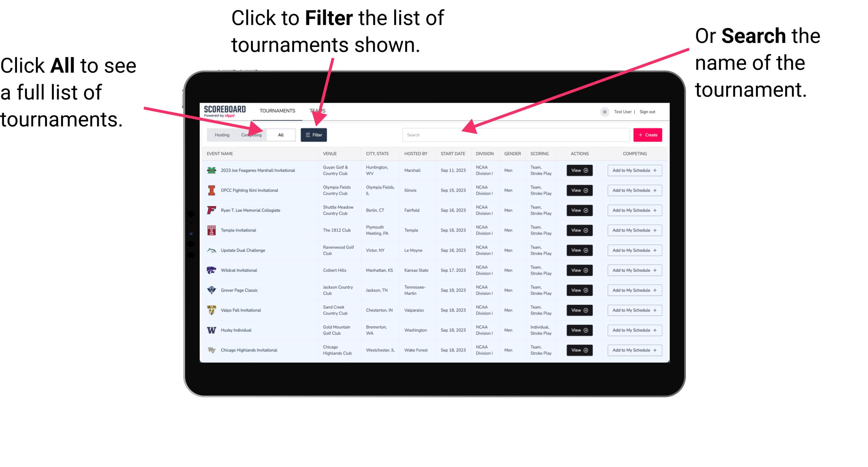Open the Filter dropdown options
The image size is (868, 467).
tap(314, 134)
